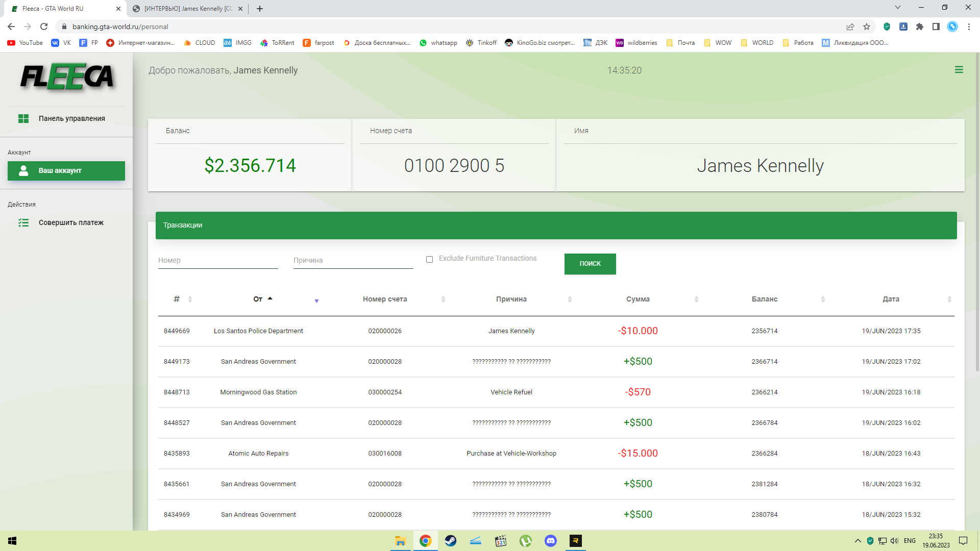The image size is (980, 551).
Task: Open the hamburger menu icon top right
Action: 959,70
